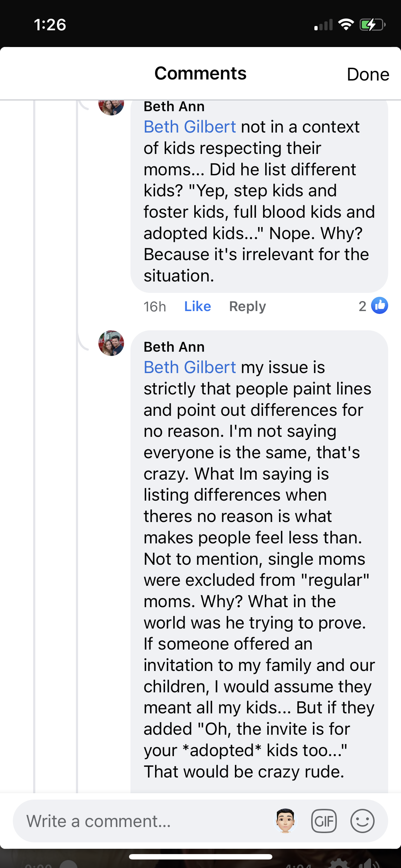Open Beth Gilbert mention in second comment
The width and height of the screenshot is (401, 868).
190,367
